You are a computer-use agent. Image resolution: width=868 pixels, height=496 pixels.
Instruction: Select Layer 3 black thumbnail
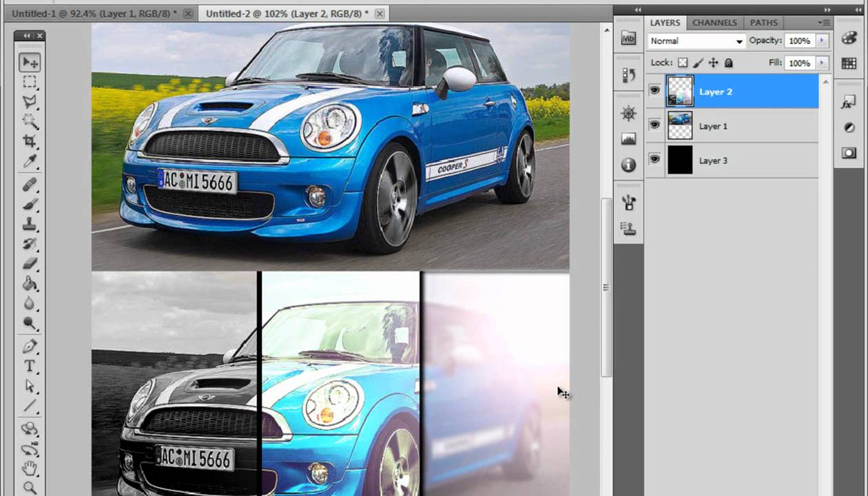click(x=680, y=161)
